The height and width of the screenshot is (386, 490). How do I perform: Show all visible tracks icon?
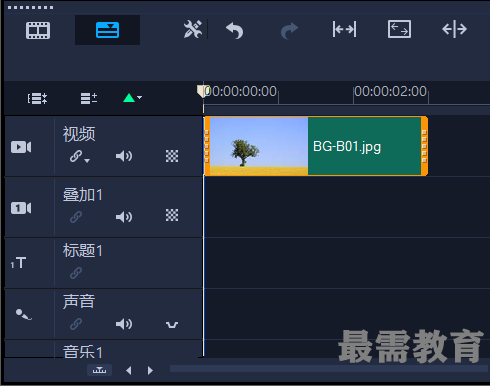(37, 98)
